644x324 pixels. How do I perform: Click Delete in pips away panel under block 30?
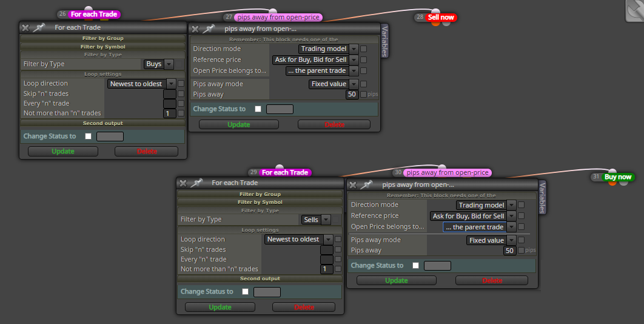[492, 280]
